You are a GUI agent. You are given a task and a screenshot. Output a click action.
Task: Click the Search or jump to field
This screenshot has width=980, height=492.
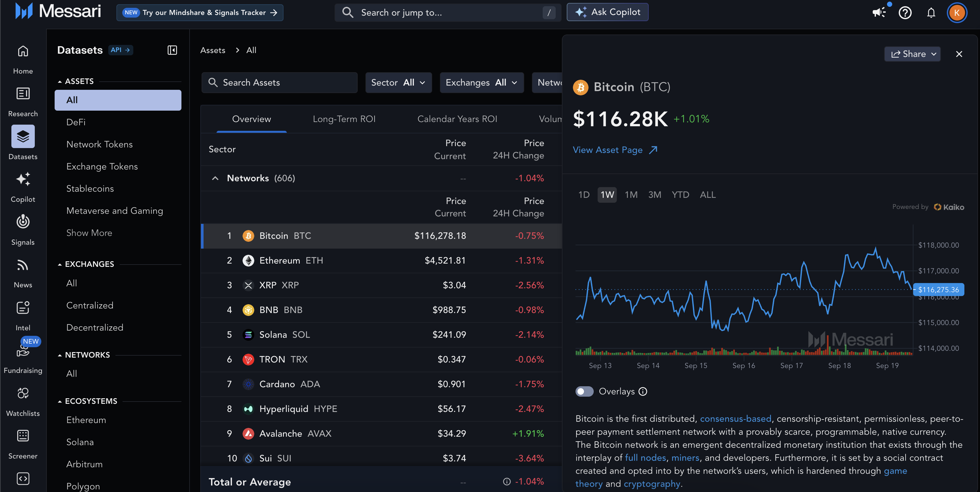pyautogui.click(x=448, y=13)
